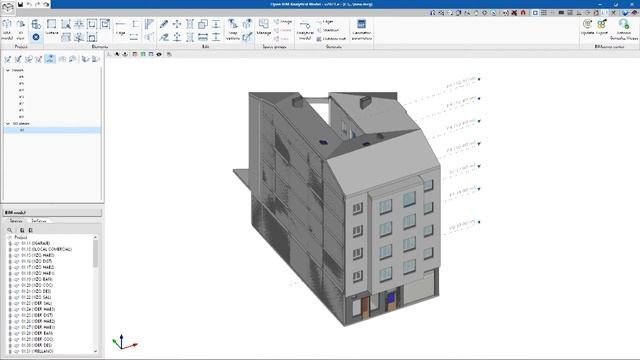Click the scroll down arrow in BIM tree
The width and height of the screenshot is (640, 360).
coord(96,351)
